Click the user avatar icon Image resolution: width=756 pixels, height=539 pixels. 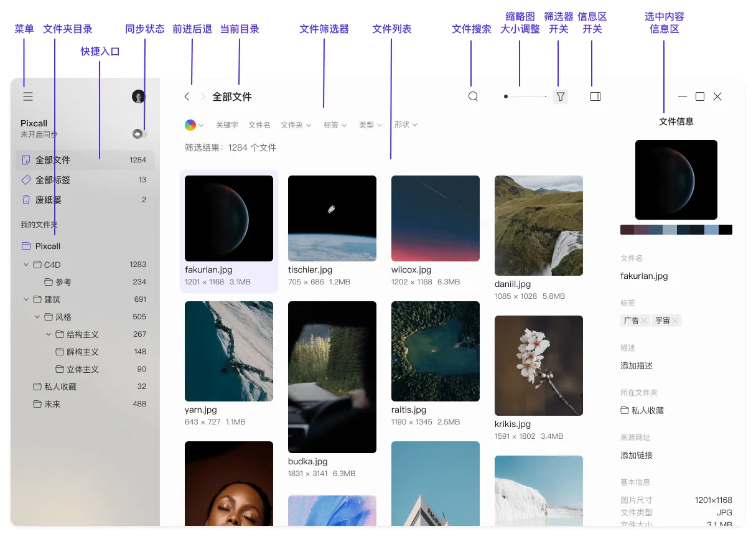click(x=138, y=96)
